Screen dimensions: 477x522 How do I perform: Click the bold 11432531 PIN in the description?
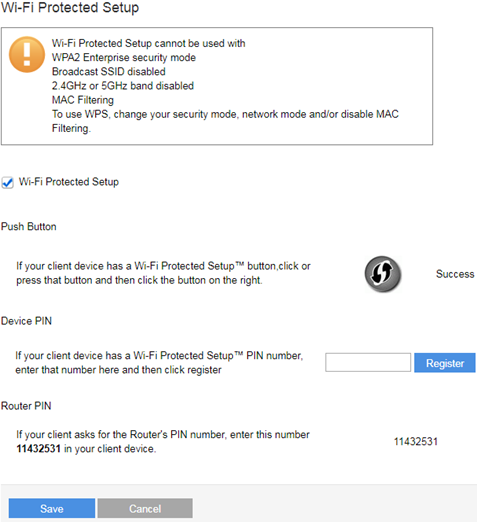tap(39, 449)
